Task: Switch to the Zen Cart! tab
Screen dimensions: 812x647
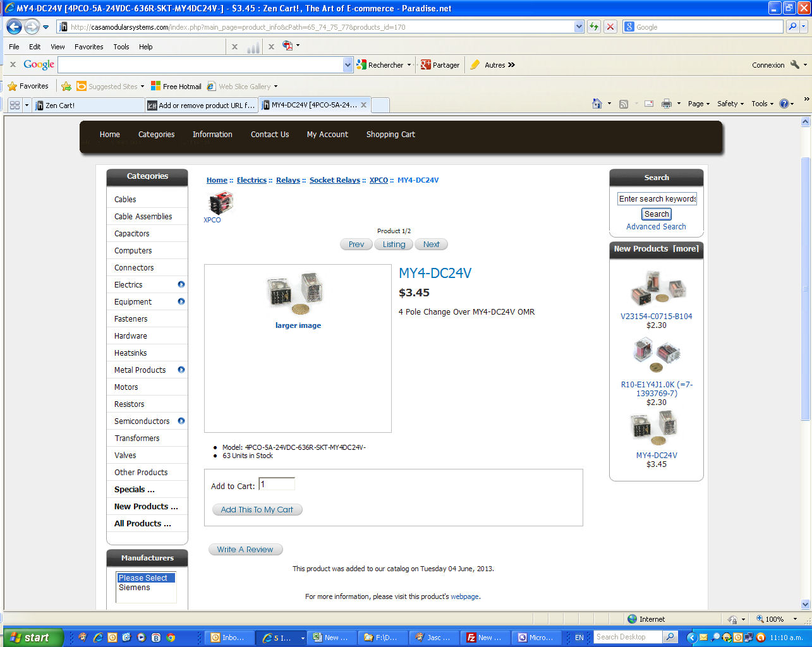Action: click(x=88, y=106)
